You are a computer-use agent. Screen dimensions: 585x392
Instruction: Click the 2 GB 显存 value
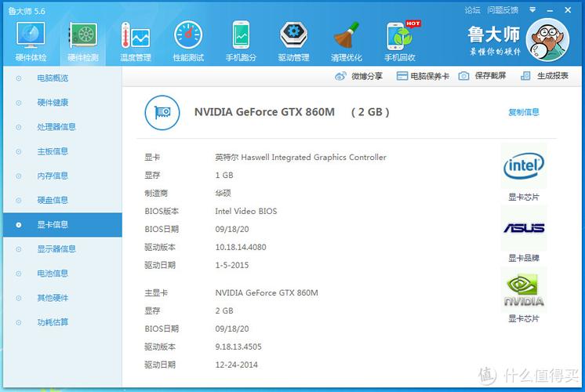click(224, 310)
